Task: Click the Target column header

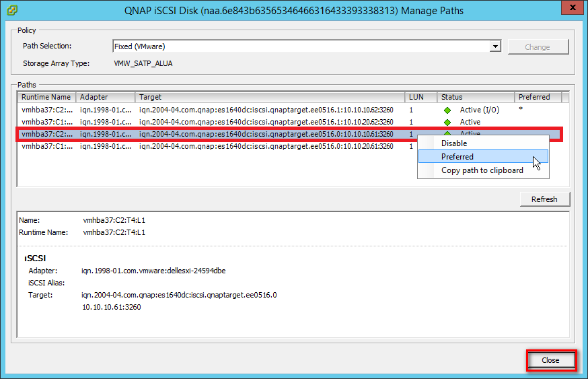Action: click(x=269, y=97)
